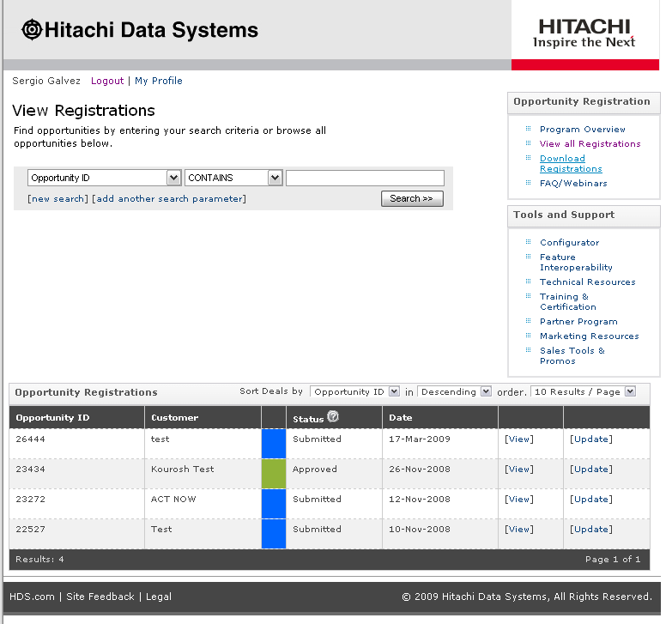Click the View Registrations heading
The image size is (672, 624).
coord(83,111)
